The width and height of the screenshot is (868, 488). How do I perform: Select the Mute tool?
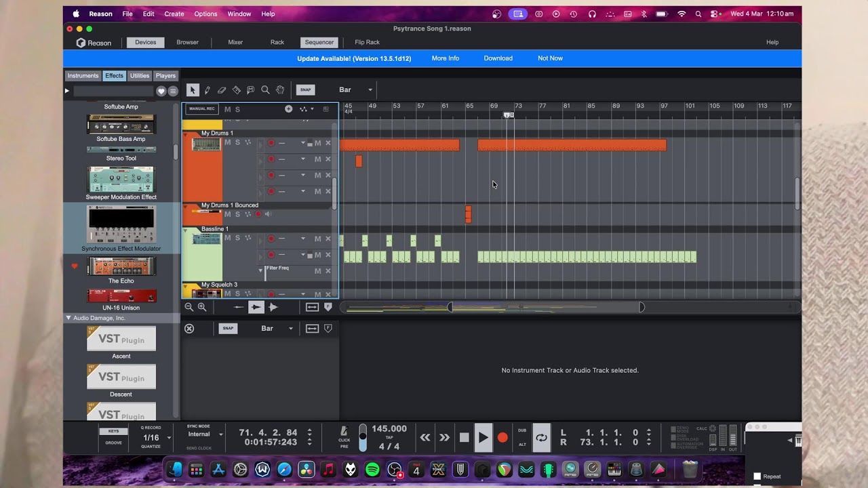[251, 90]
